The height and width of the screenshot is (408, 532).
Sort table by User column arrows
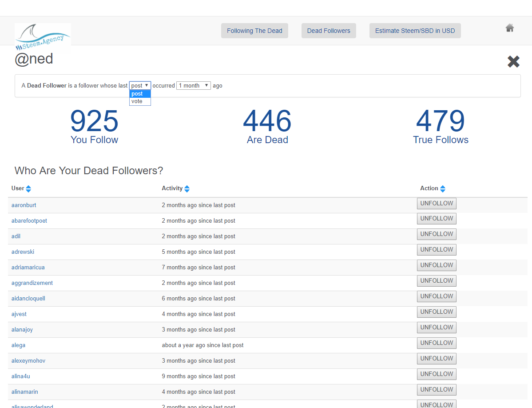pyautogui.click(x=28, y=189)
